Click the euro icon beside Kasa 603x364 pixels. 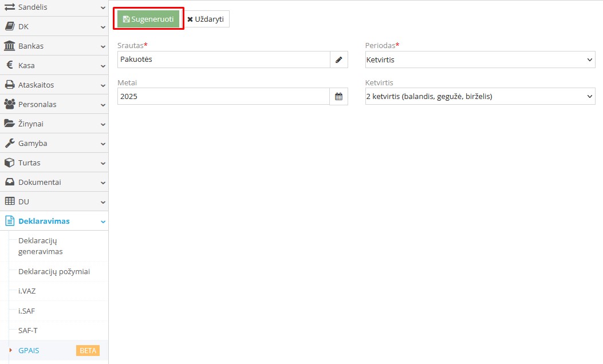tap(10, 65)
